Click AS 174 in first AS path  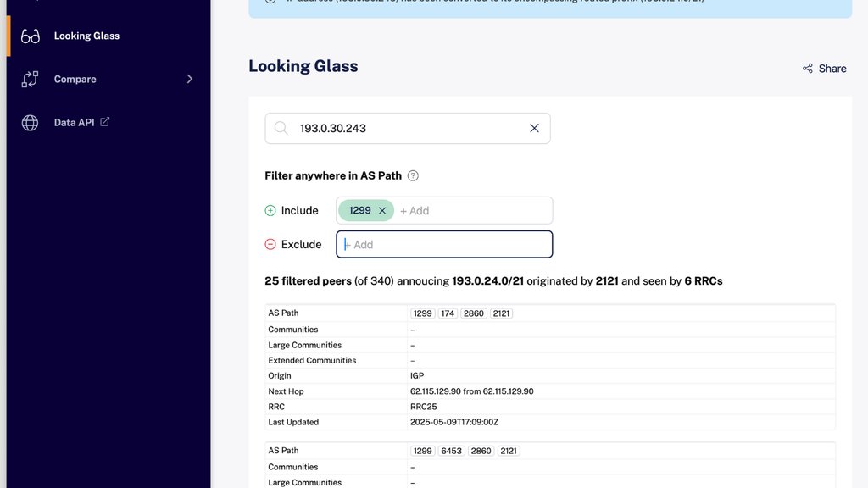448,313
